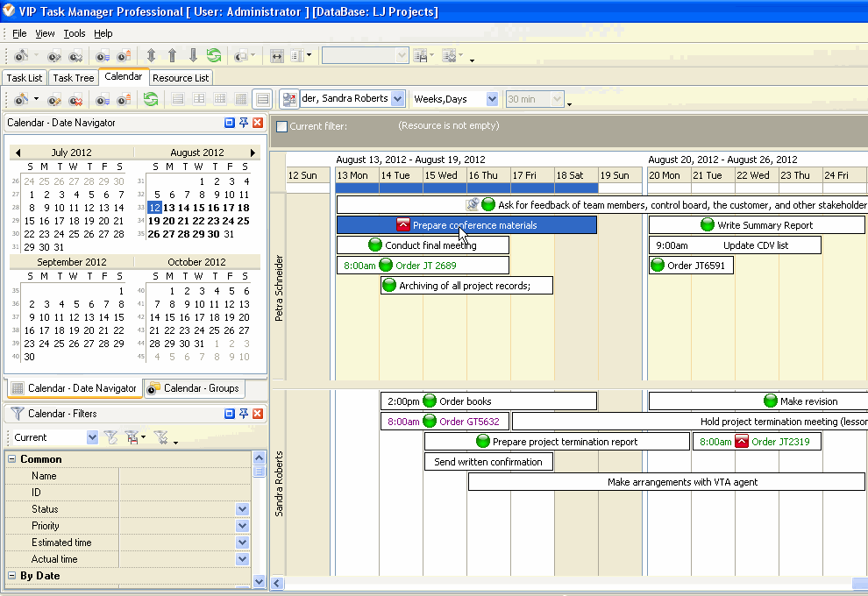The width and height of the screenshot is (868, 596).
Task: Click the refresh icon in the calendar toolbar
Action: tap(151, 99)
